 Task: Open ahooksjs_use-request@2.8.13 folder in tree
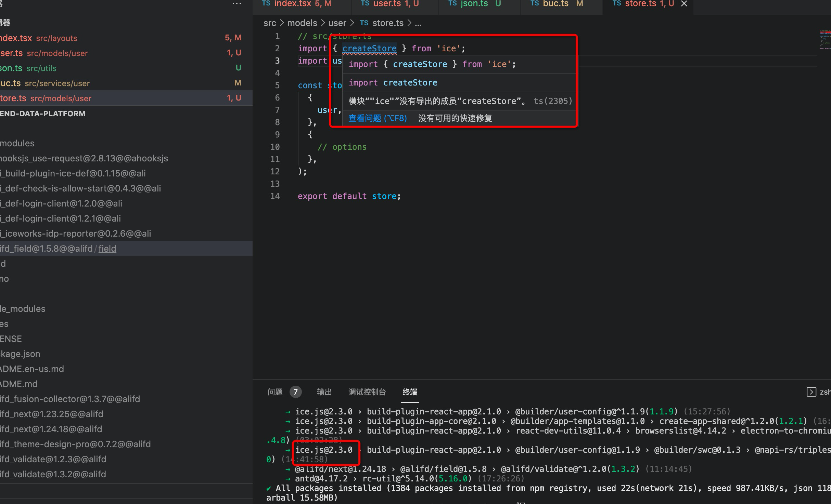[x=126, y=158]
